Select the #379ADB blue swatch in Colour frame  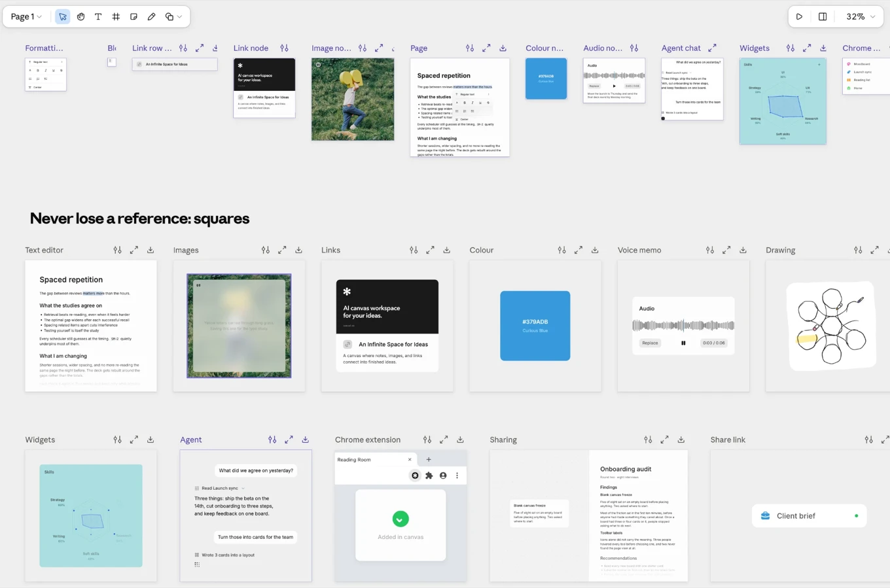pos(535,326)
